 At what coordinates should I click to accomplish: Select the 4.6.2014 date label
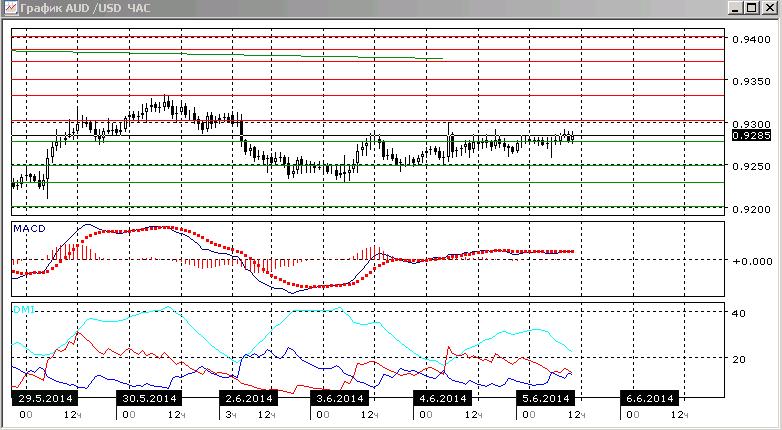tap(442, 398)
